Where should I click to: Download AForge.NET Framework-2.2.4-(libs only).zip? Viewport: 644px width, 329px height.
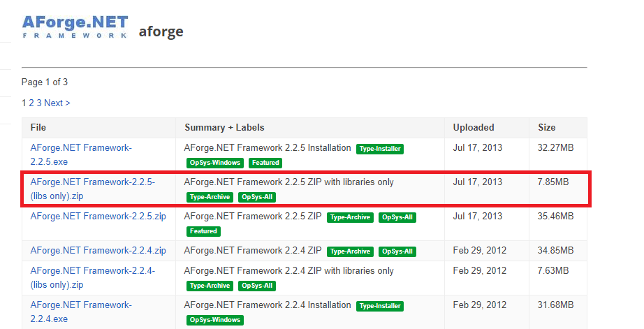tap(92, 277)
